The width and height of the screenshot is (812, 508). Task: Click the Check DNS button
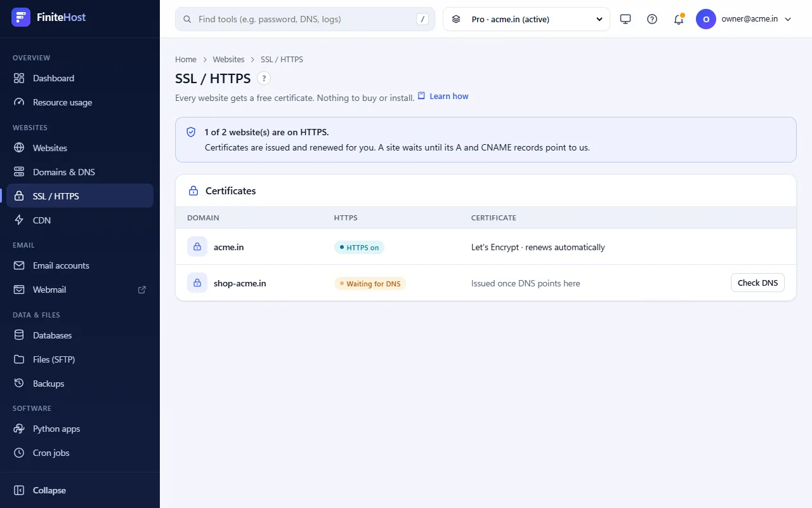tap(757, 283)
